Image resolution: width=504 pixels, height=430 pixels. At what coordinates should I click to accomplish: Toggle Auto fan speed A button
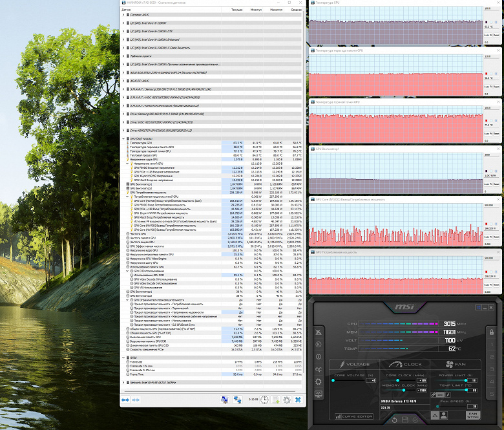coord(435,415)
